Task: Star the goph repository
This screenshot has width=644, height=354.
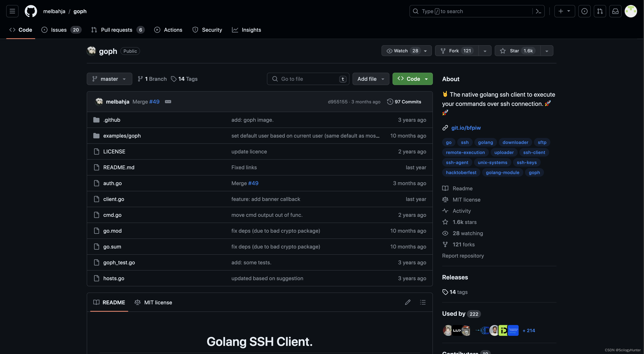Action: tap(517, 51)
